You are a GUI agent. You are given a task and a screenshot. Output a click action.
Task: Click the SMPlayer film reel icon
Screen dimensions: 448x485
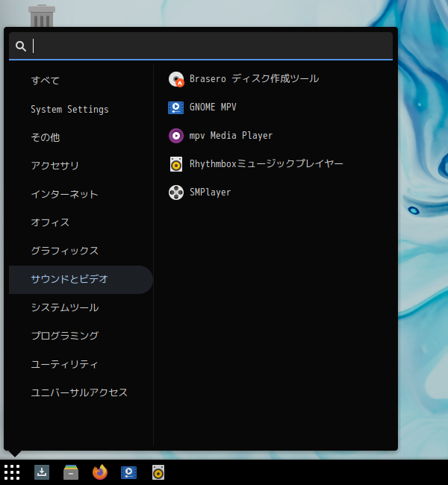click(176, 193)
